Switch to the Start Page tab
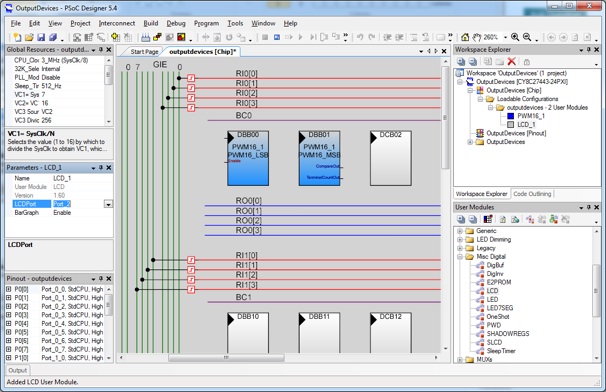This screenshot has width=606, height=392. 144,52
